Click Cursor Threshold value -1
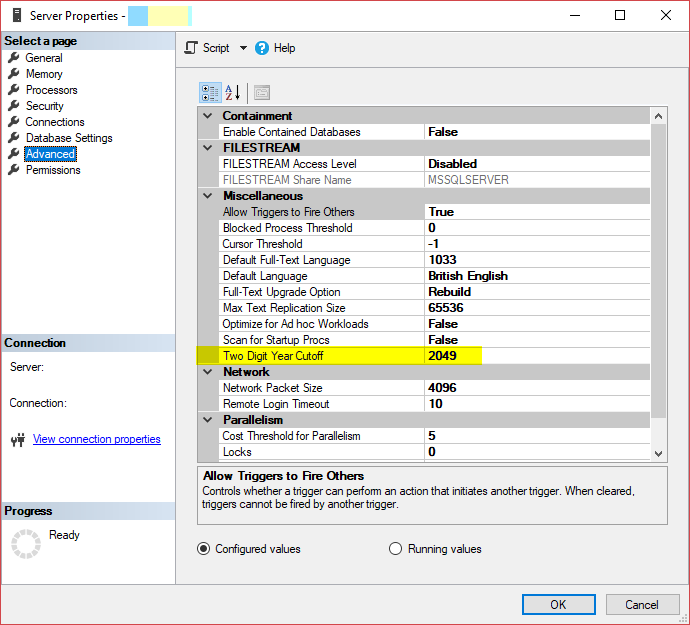Screen dimensions: 690x625 coord(537,244)
